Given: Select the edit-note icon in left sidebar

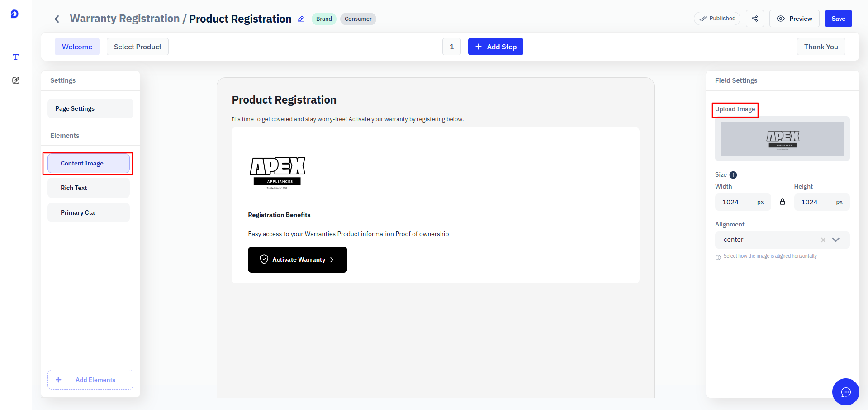Looking at the screenshot, I should [x=16, y=80].
